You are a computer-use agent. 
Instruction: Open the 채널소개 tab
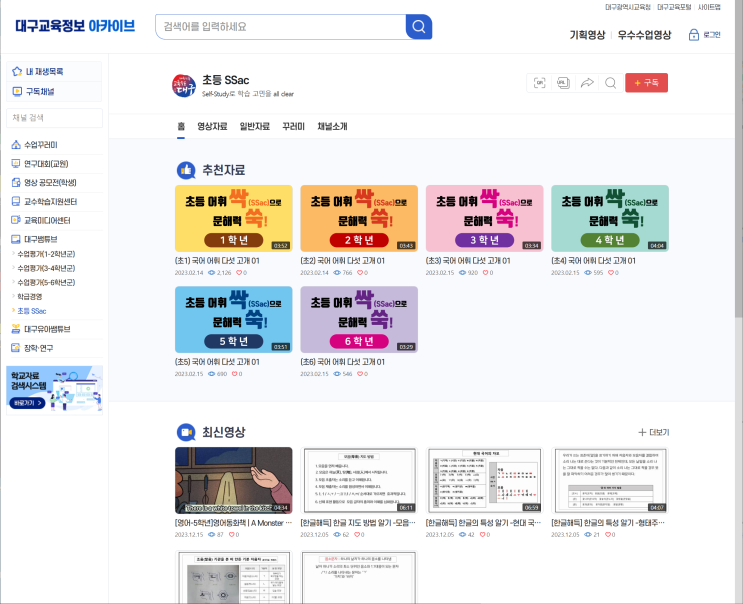[x=332, y=126]
